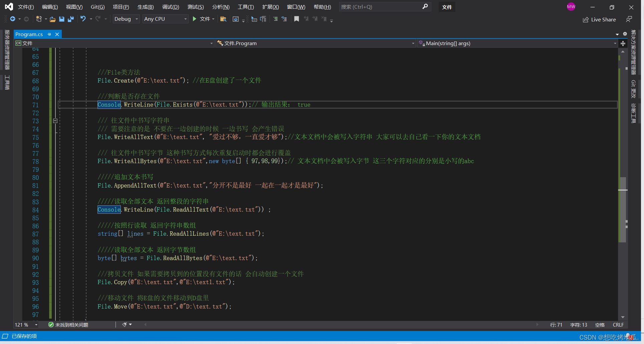This screenshot has height=344, width=644.
Task: Click the CRLF line ending indicator
Action: 618,325
